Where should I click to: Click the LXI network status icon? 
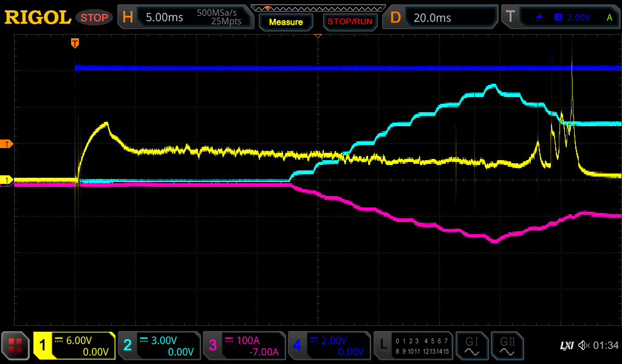click(x=566, y=346)
